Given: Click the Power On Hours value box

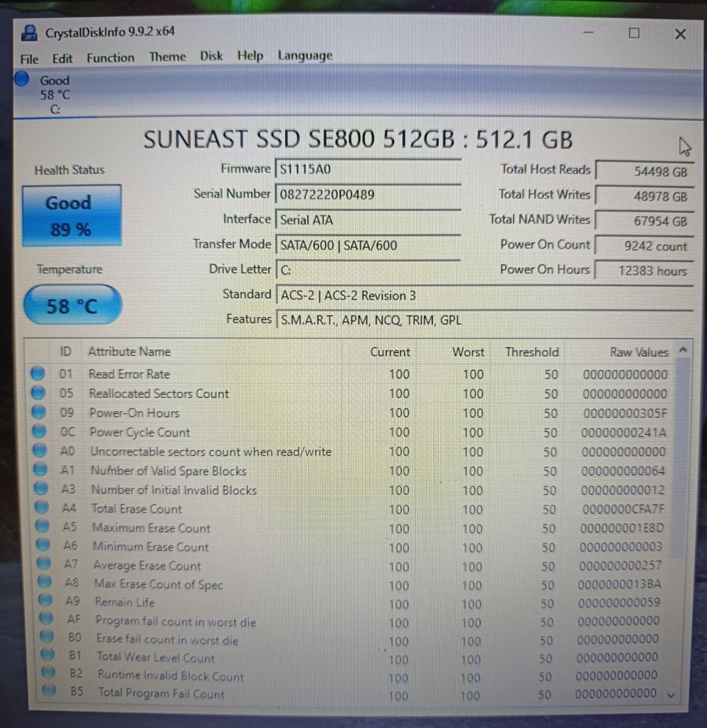Looking at the screenshot, I should (x=644, y=271).
